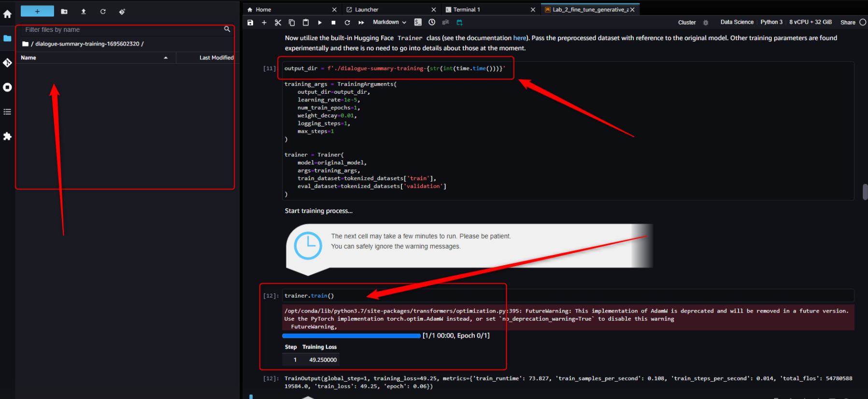
Task: Refresh the file browser list
Action: point(103,12)
